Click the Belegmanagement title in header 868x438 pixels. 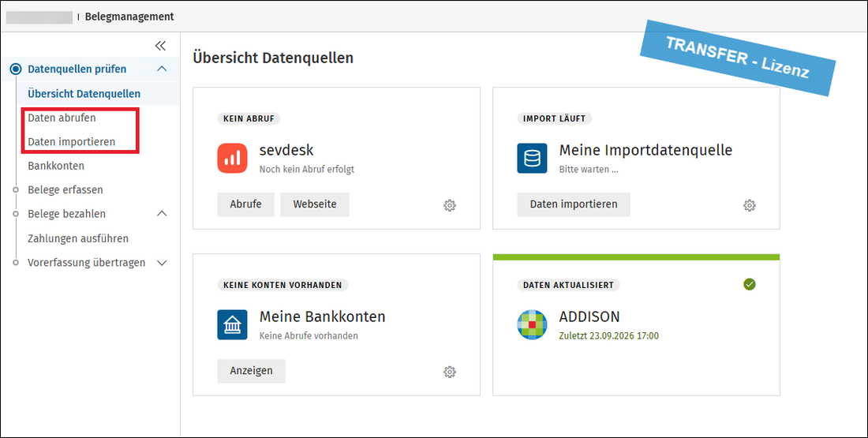[x=129, y=17]
